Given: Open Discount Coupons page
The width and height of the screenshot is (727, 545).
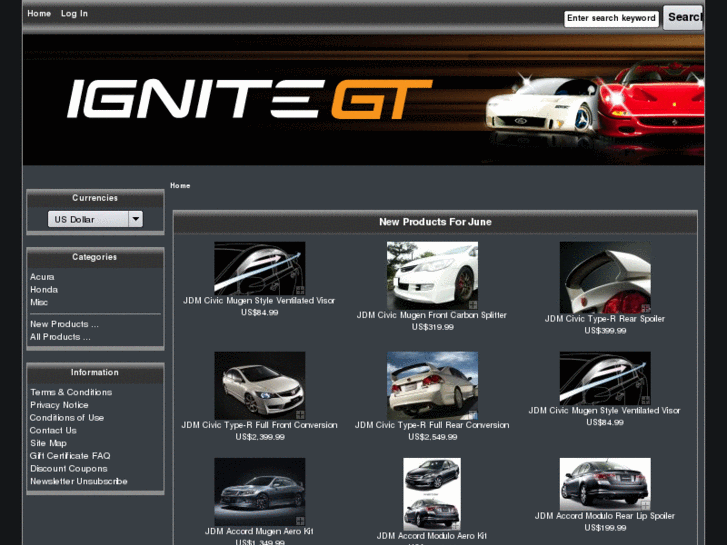Looking at the screenshot, I should [69, 468].
